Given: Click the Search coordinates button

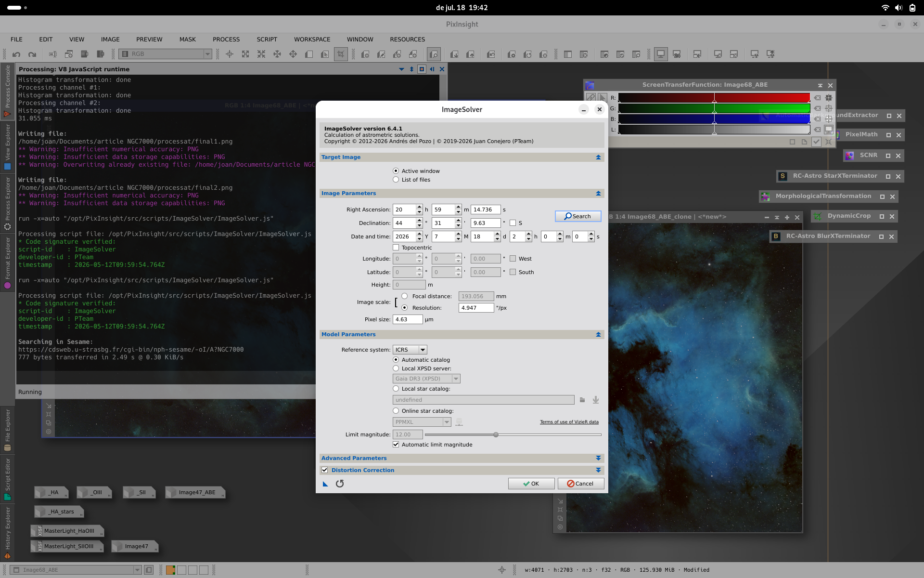Looking at the screenshot, I should pyautogui.click(x=578, y=216).
